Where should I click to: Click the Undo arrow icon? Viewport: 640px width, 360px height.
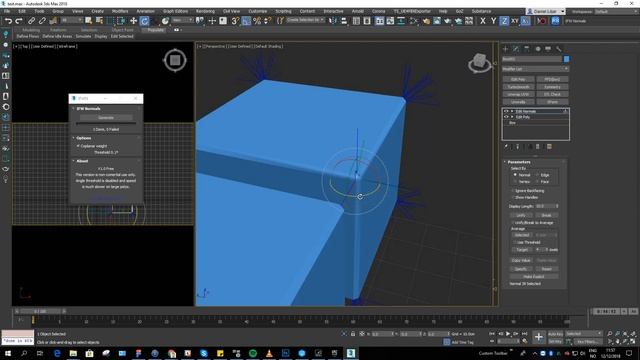8,21
